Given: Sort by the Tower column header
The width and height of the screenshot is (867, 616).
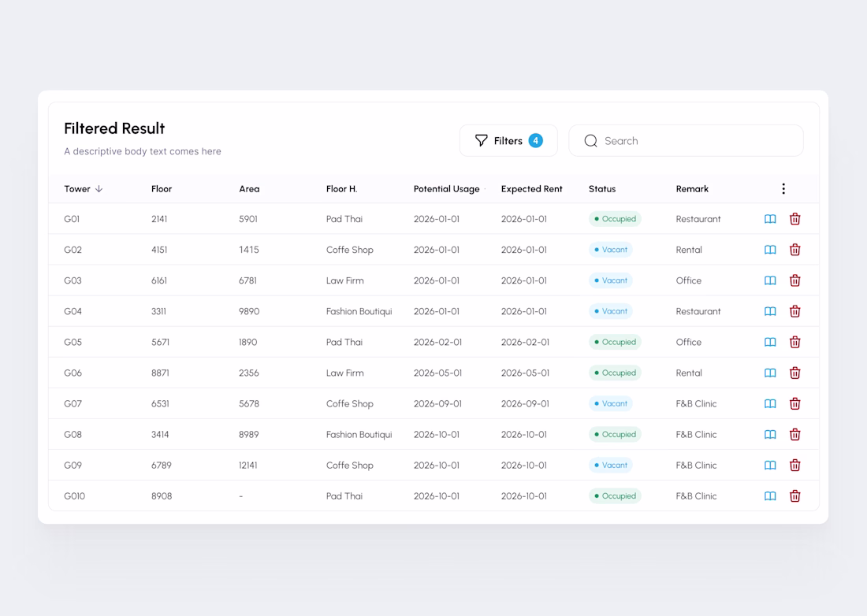Looking at the screenshot, I should click(x=84, y=189).
